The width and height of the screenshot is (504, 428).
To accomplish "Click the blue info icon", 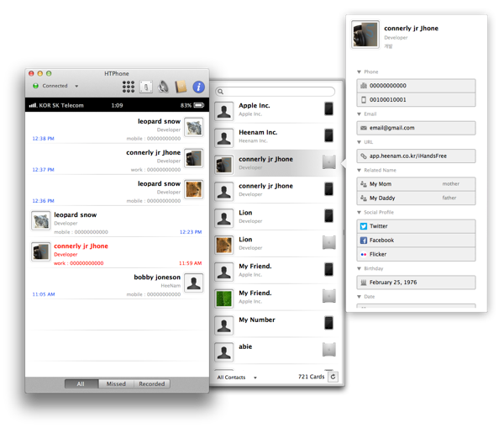I will tap(199, 86).
